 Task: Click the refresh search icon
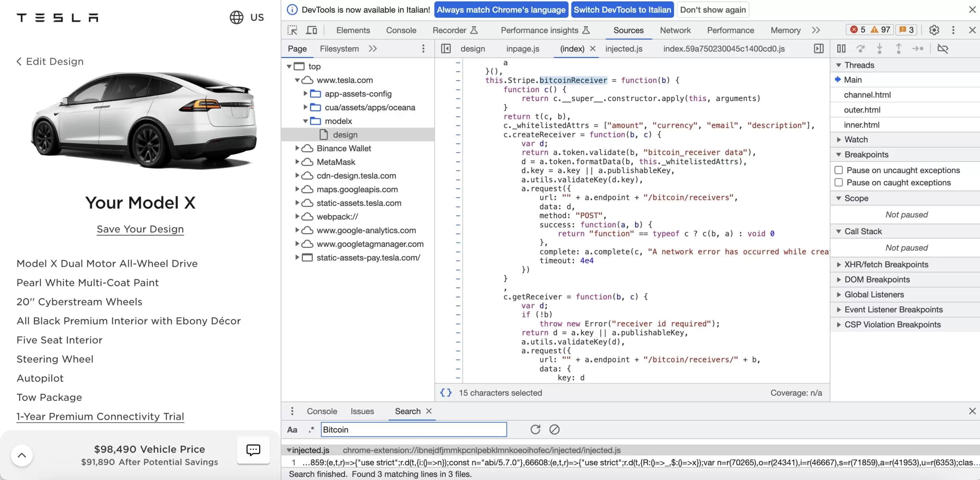point(535,429)
